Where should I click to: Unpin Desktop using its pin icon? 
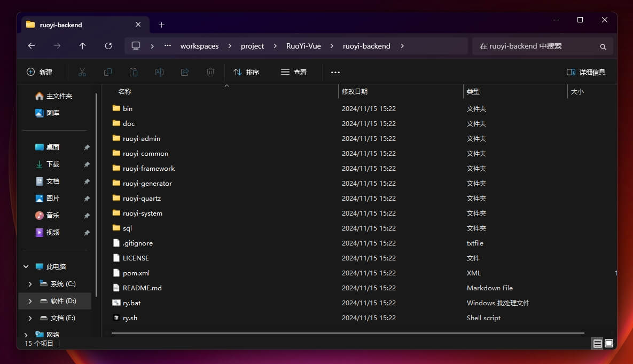(87, 147)
